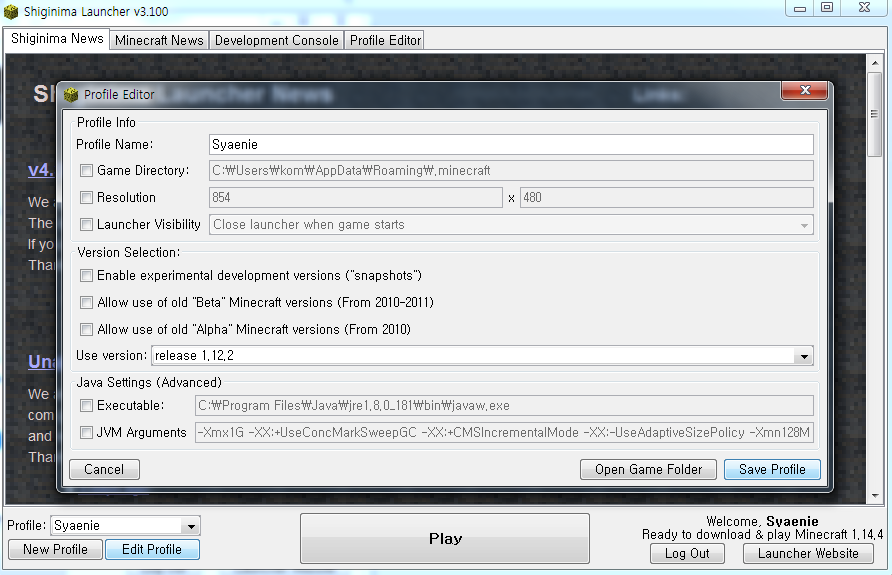This screenshot has width=892, height=575.
Task: Log Out of the launcher
Action: [x=687, y=553]
